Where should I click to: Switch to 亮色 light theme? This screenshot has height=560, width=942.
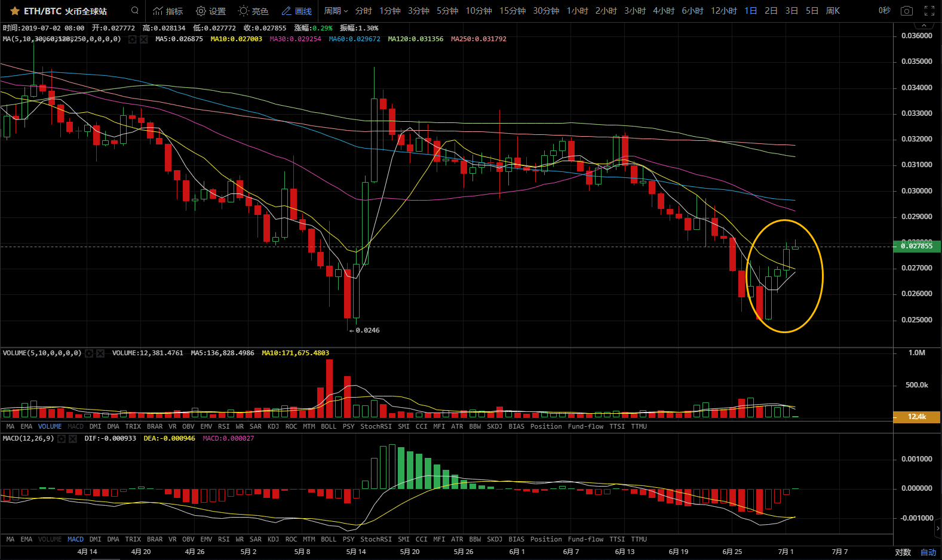[x=253, y=11]
